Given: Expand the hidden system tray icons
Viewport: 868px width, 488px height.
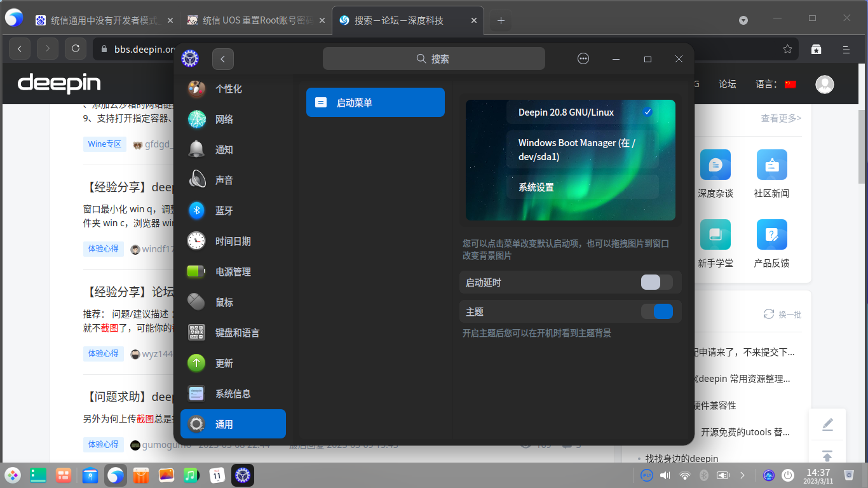Looking at the screenshot, I should [x=742, y=475].
